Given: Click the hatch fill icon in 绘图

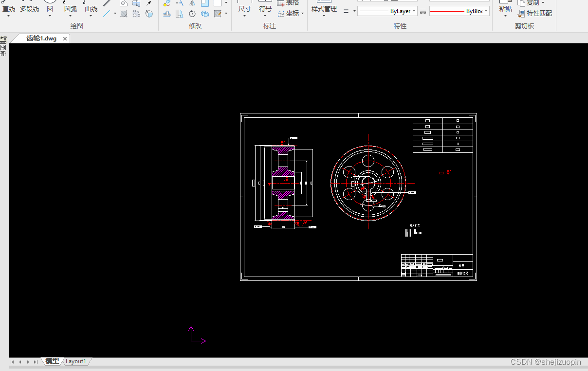Looking at the screenshot, I should click(124, 14).
